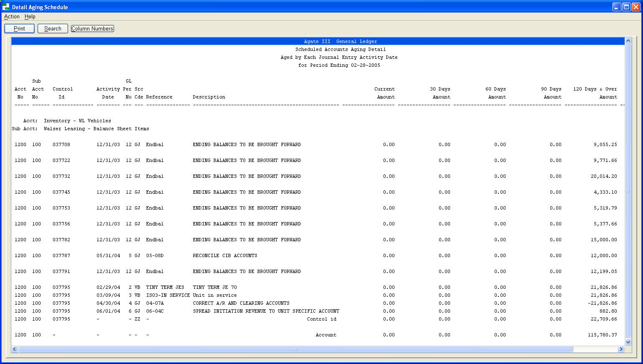Click negative amount -21,826.86

pos(602,303)
